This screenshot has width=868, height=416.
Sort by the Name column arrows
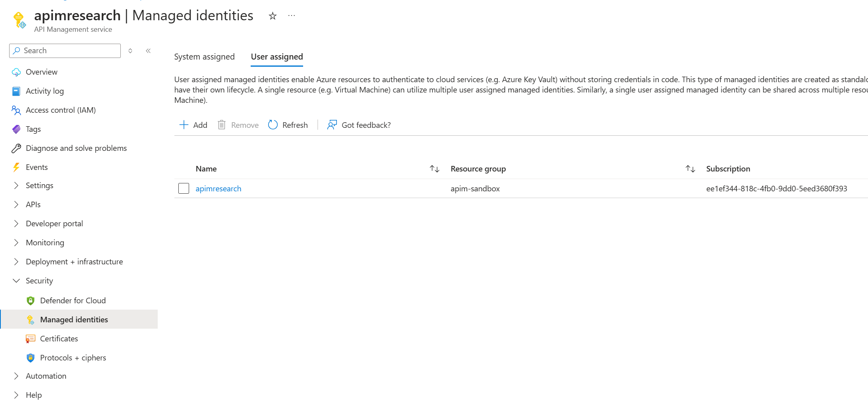click(434, 169)
